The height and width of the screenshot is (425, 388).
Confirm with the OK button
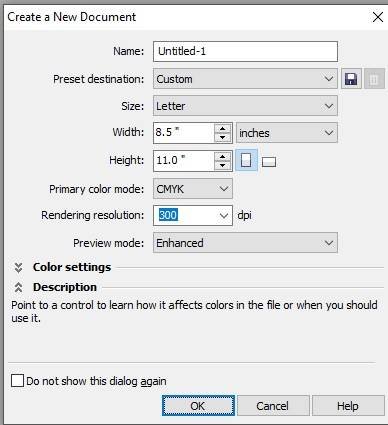click(198, 406)
